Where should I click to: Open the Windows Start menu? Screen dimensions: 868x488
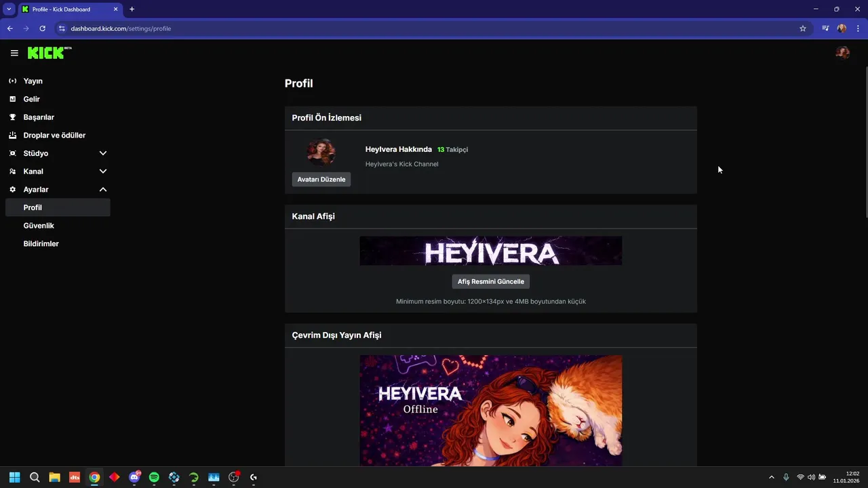(15, 477)
